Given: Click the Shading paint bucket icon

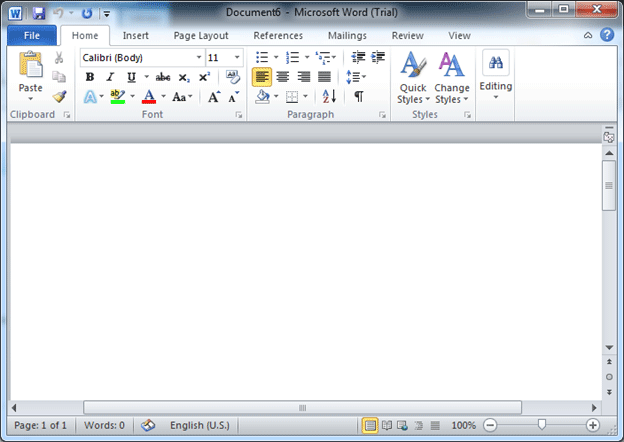Looking at the screenshot, I should click(x=263, y=97).
